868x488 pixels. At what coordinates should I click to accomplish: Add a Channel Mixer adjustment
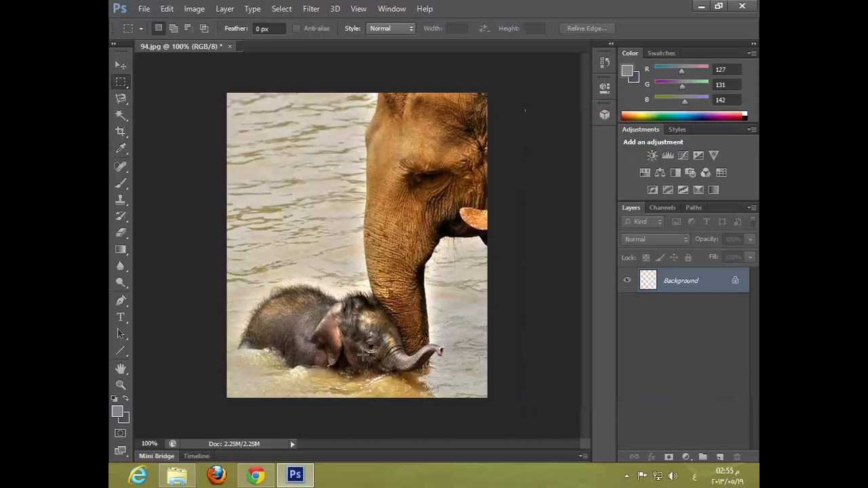pyautogui.click(x=705, y=173)
